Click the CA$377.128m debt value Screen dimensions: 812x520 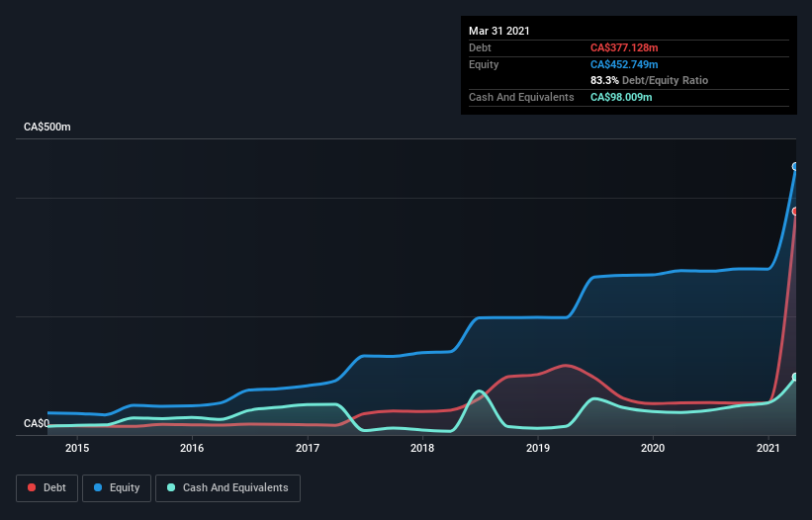(x=624, y=48)
